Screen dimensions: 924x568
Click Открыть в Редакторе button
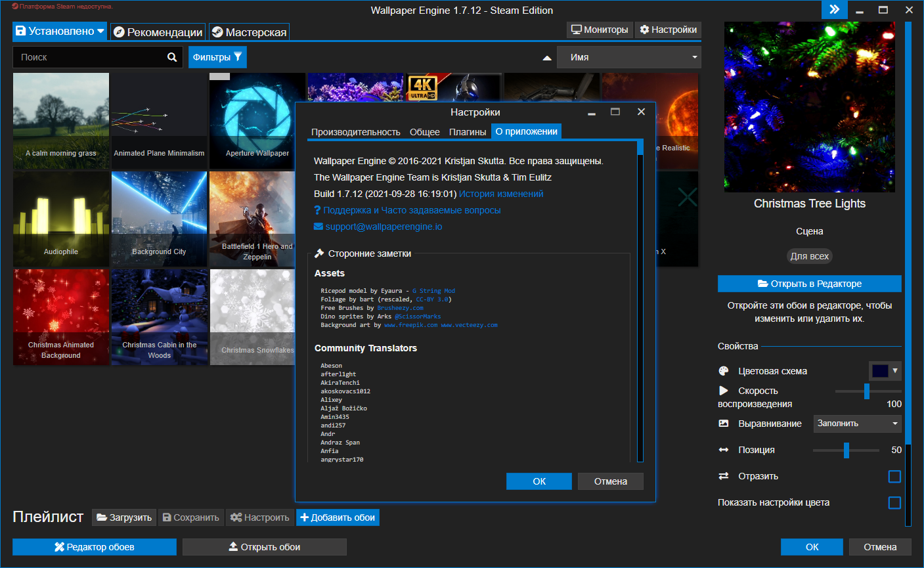[810, 284]
